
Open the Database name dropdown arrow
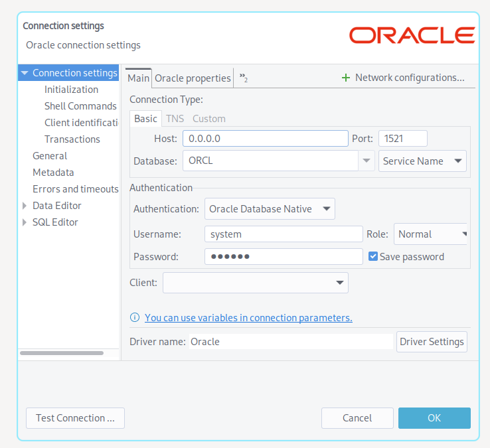[367, 161]
